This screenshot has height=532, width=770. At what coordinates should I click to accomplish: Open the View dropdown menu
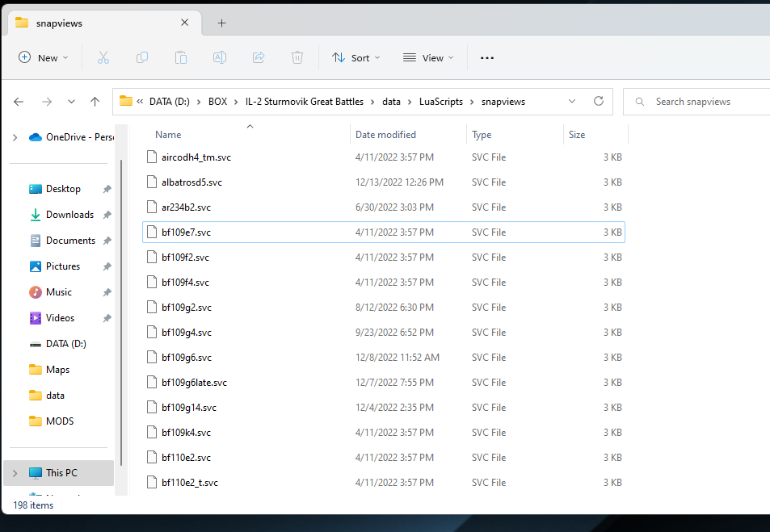pyautogui.click(x=428, y=57)
